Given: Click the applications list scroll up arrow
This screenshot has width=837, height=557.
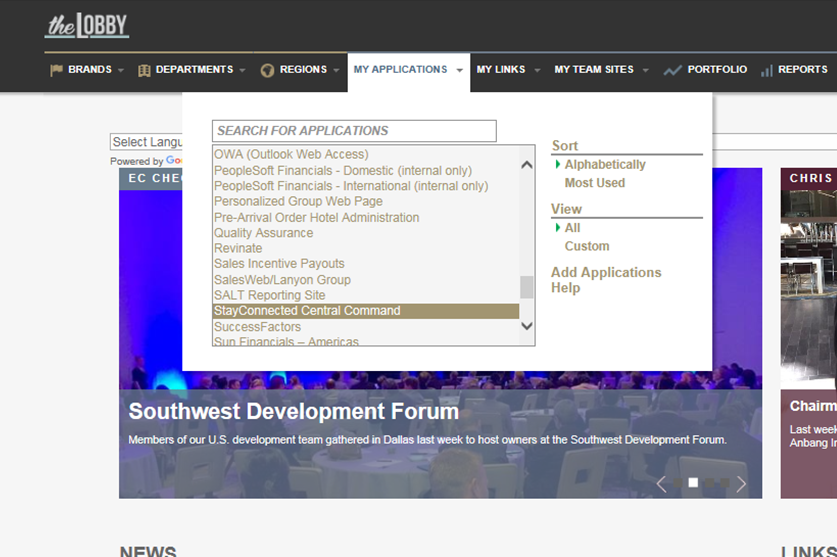Looking at the screenshot, I should [526, 164].
